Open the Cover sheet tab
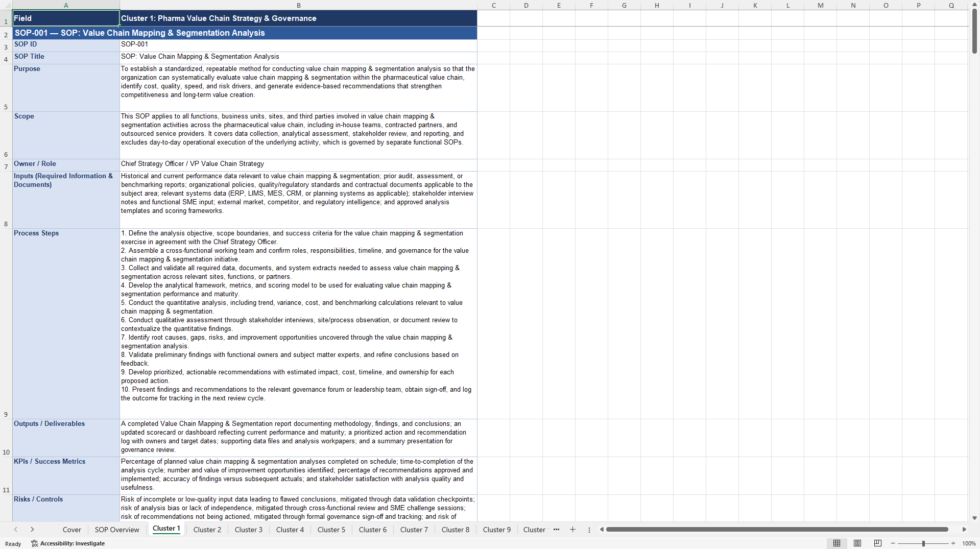The width and height of the screenshot is (980, 549). click(71, 530)
